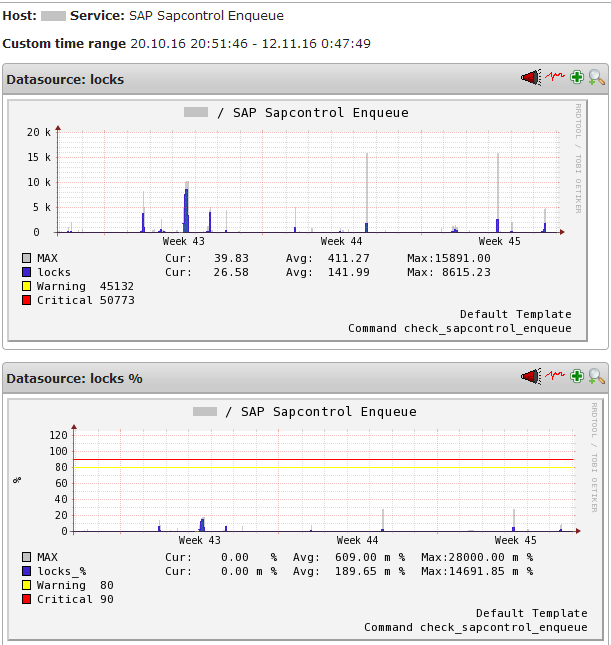The width and height of the screenshot is (611, 645).
Task: Click 'Avg: 189.65 m %' value
Action: [349, 571]
